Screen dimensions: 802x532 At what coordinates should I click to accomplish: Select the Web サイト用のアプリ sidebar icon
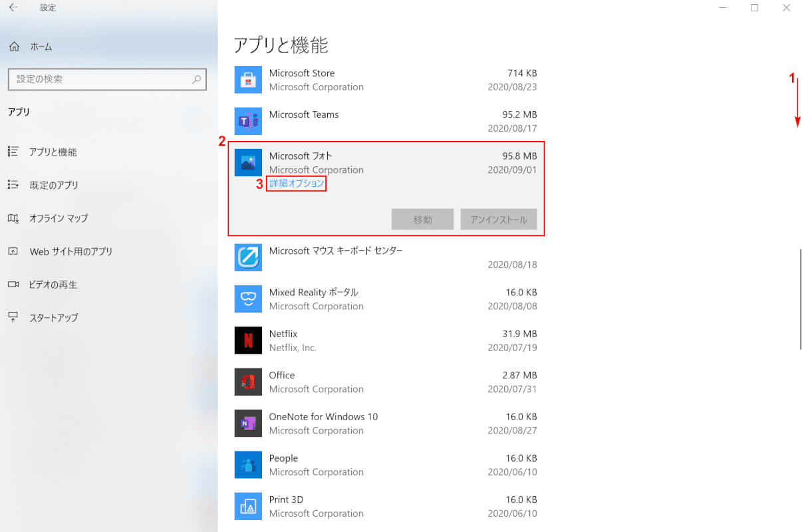tap(13, 251)
